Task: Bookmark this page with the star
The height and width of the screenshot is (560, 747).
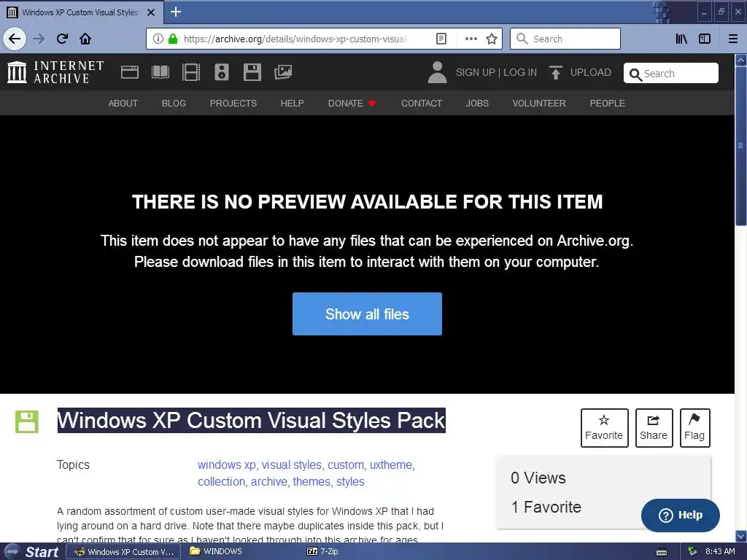Action: (492, 39)
